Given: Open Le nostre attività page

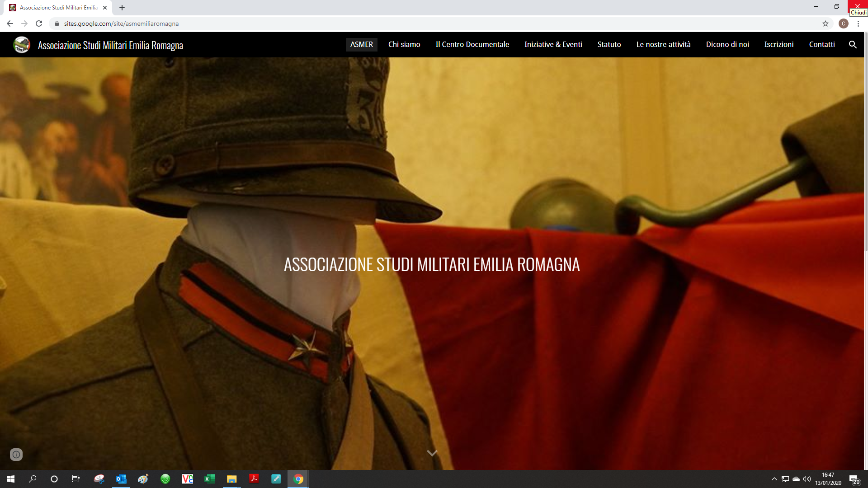Looking at the screenshot, I should pyautogui.click(x=663, y=44).
